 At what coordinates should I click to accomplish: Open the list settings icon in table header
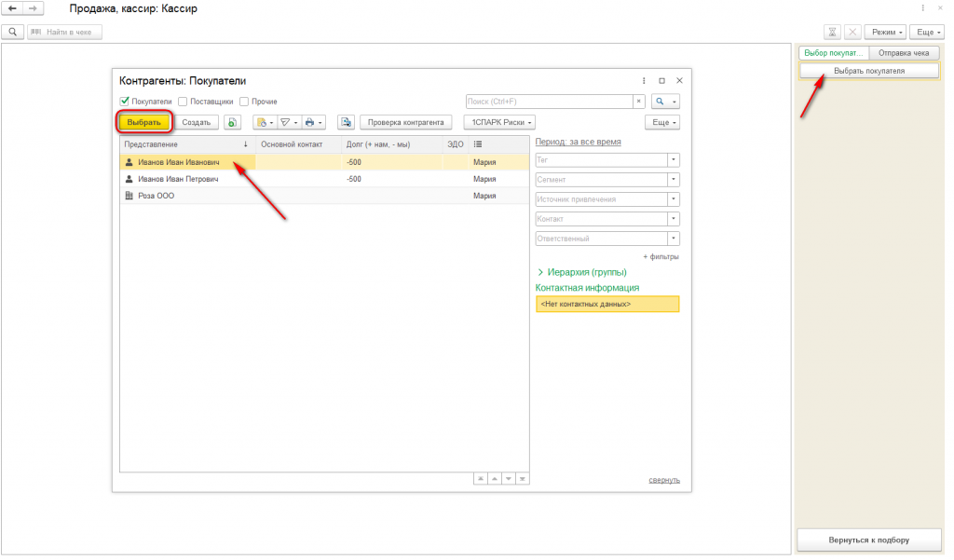pos(478,144)
